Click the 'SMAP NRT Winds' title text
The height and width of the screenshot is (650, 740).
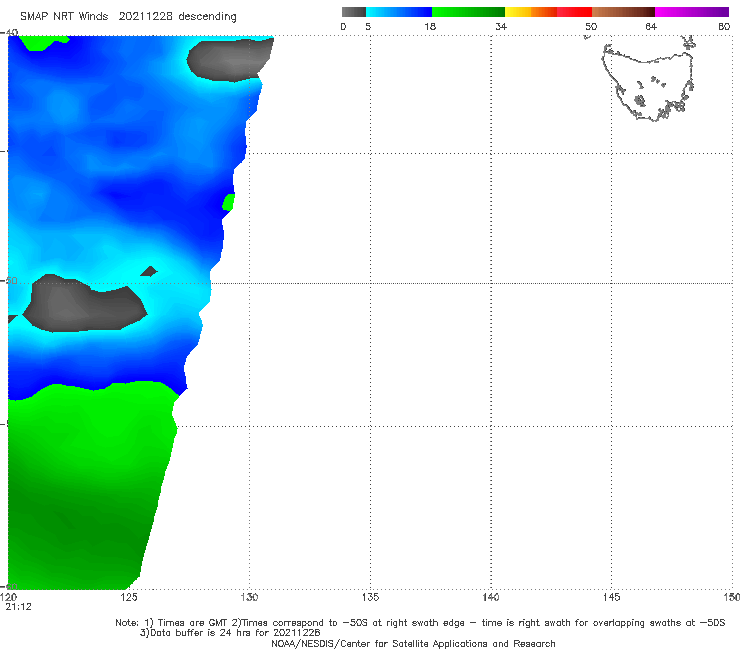[64, 17]
